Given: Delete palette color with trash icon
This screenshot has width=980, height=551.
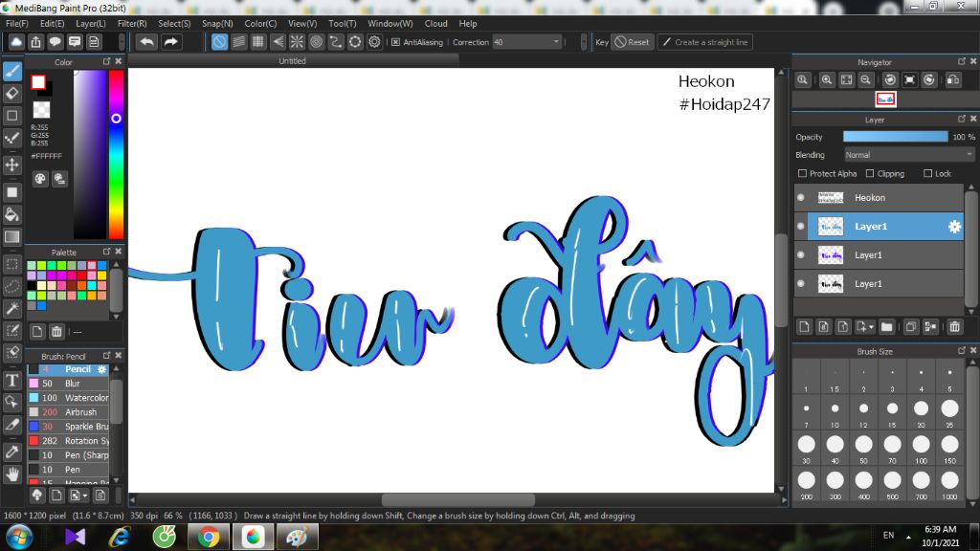Looking at the screenshot, I should click(56, 332).
